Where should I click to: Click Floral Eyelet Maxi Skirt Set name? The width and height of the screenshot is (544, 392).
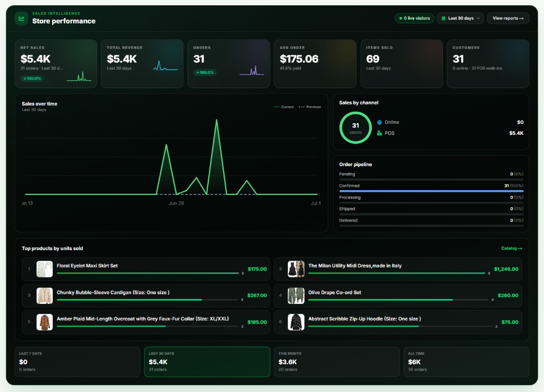[x=87, y=266]
